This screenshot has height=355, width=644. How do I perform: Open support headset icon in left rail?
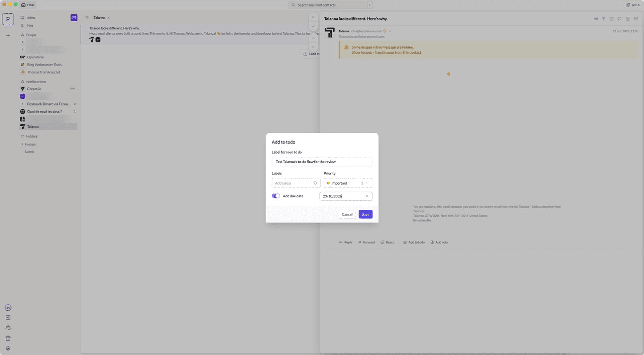point(8,328)
